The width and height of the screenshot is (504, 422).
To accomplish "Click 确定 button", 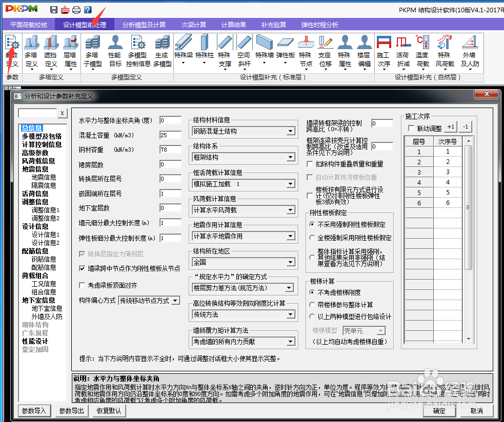I will [439, 411].
